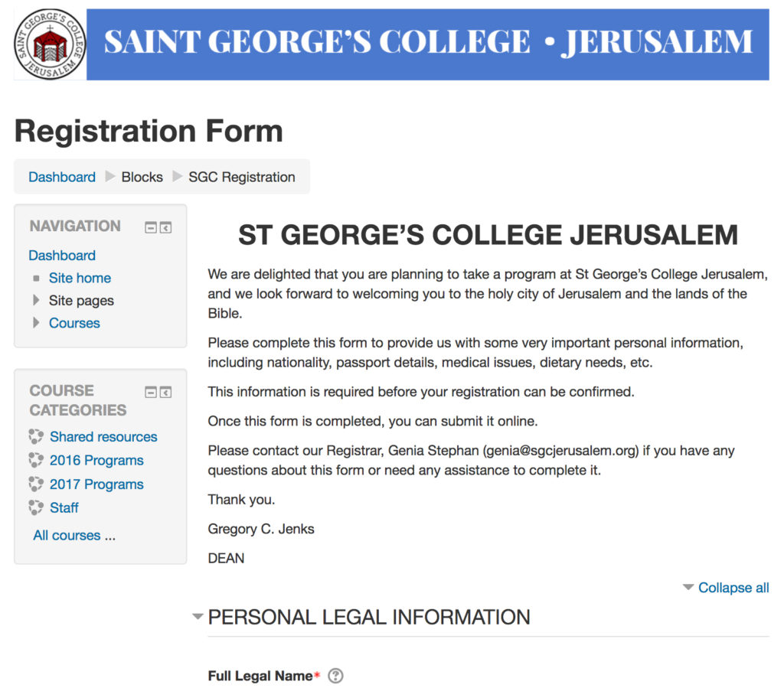The image size is (784, 688).
Task: Expand the Courses tree arrow
Action: pos(36,322)
